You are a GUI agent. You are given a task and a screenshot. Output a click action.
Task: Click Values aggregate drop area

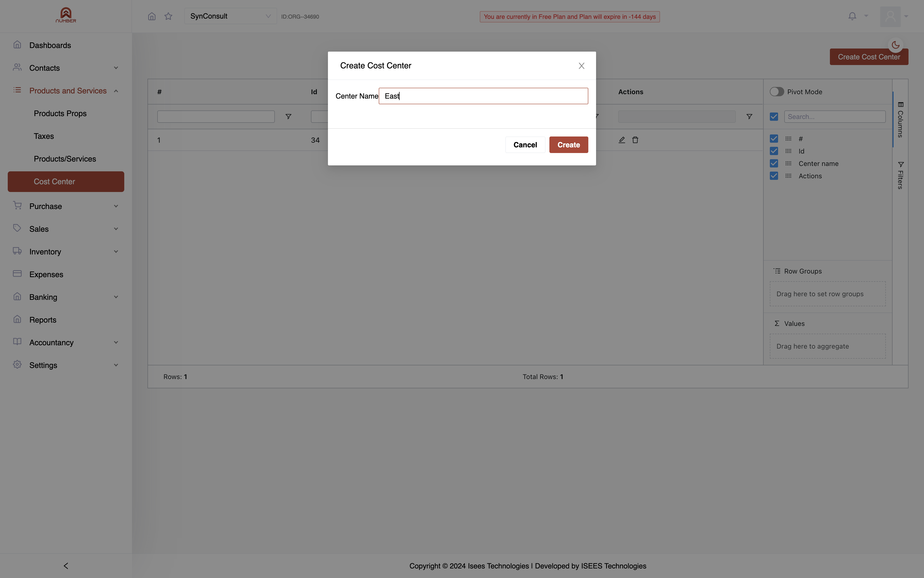coord(827,346)
